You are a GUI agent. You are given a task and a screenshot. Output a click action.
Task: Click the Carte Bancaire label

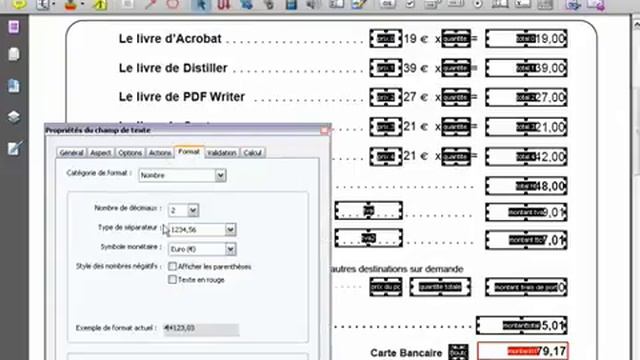pyautogui.click(x=406, y=353)
